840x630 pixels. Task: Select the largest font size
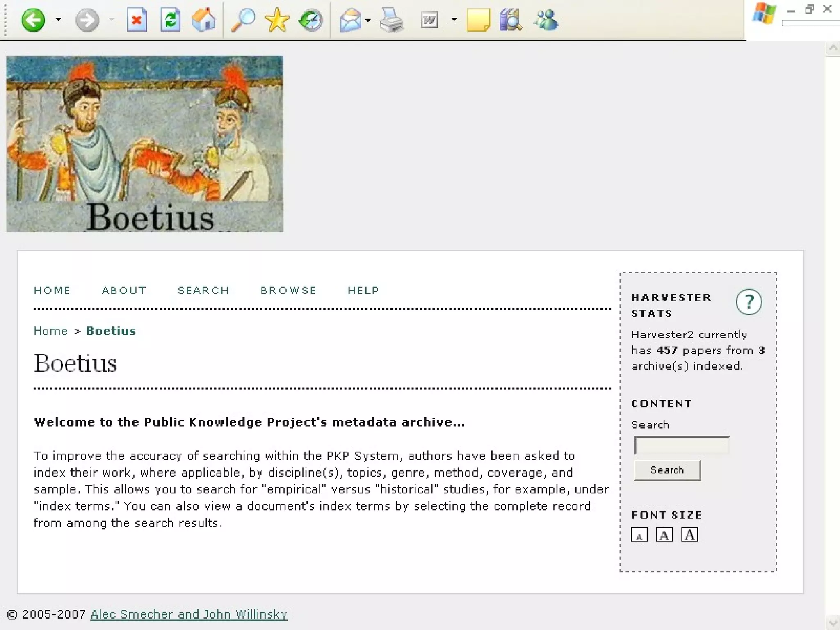(689, 535)
